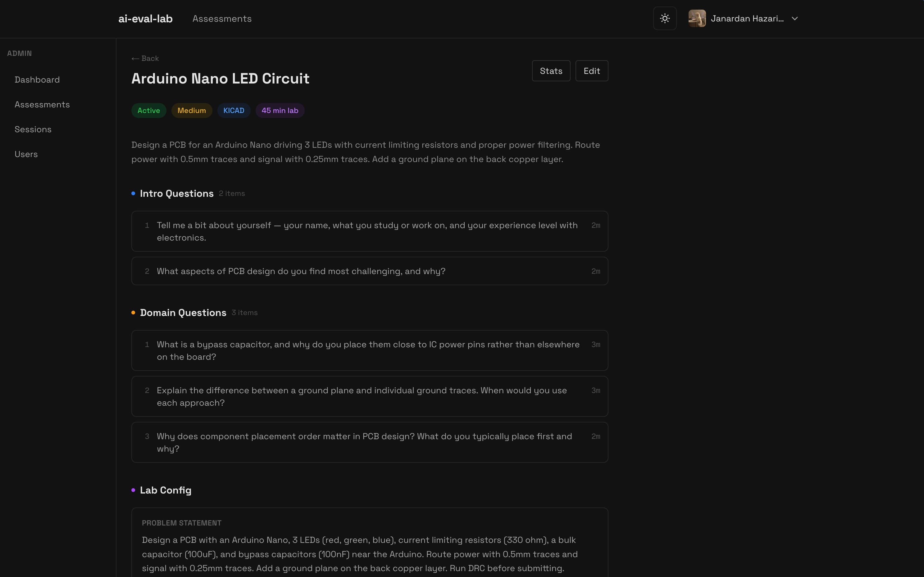Image resolution: width=924 pixels, height=577 pixels.
Task: Select the bypass capacitor domain question
Action: coord(370,350)
